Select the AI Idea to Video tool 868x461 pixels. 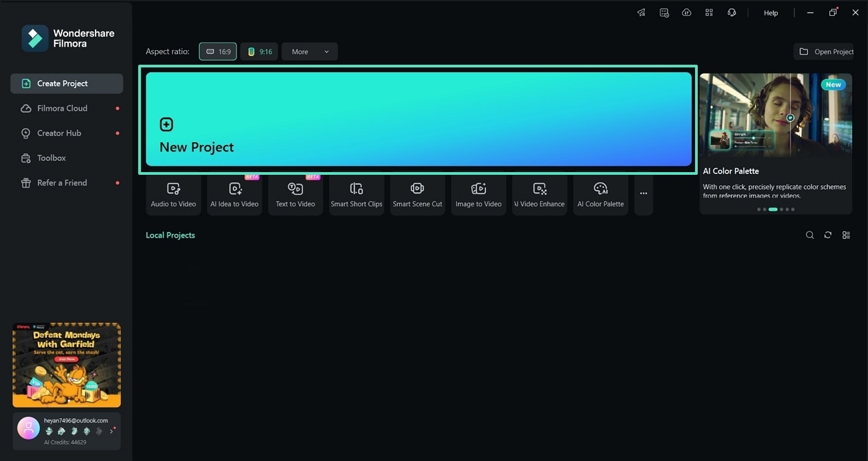234,193
